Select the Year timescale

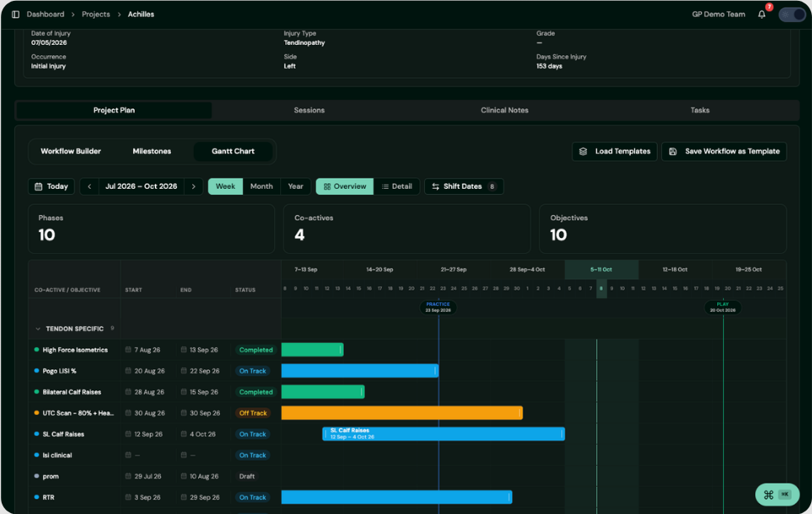pyautogui.click(x=296, y=186)
